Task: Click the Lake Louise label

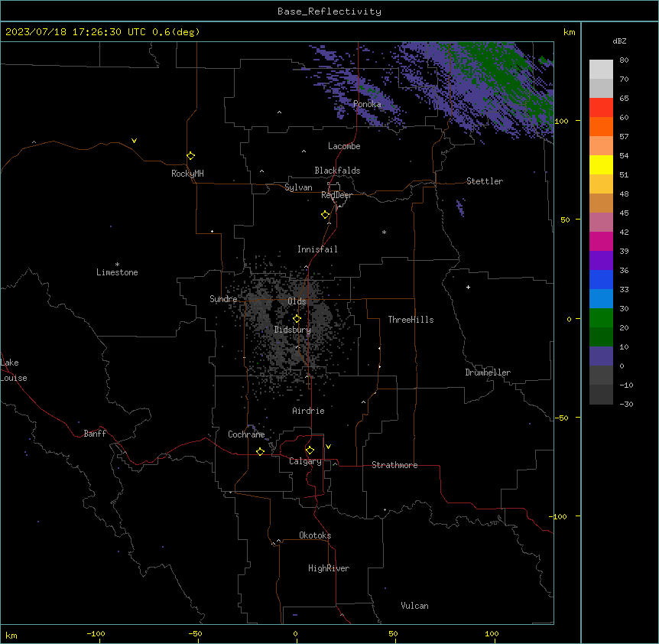Action: point(14,370)
